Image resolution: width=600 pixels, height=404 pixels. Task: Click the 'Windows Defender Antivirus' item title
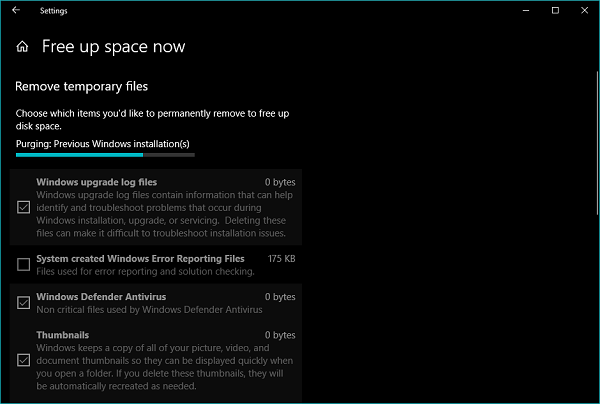(x=100, y=297)
